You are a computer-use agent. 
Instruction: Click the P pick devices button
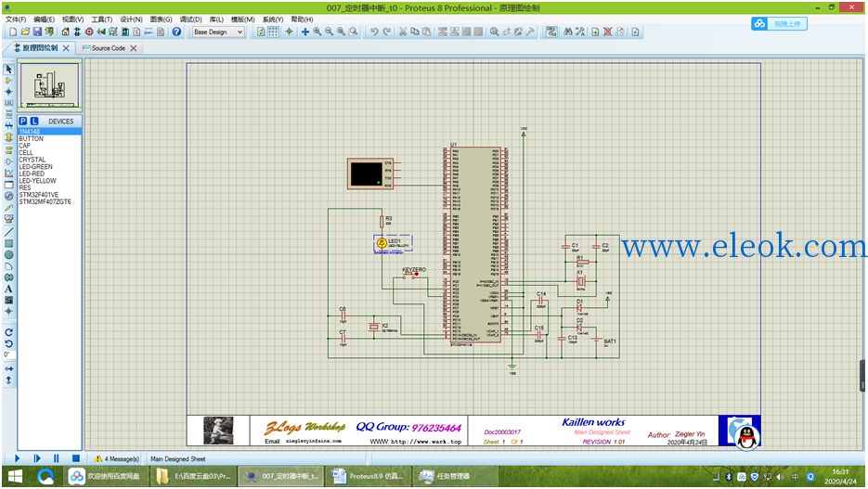click(22, 122)
